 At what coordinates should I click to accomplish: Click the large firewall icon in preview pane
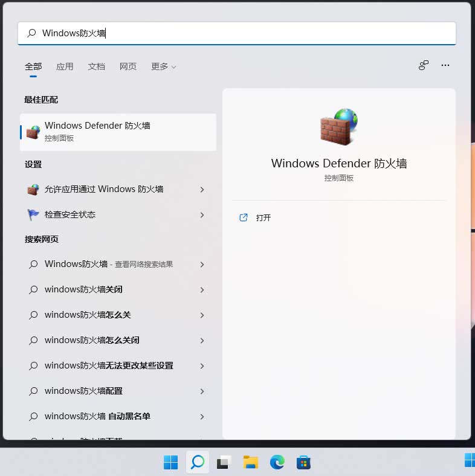pos(339,127)
